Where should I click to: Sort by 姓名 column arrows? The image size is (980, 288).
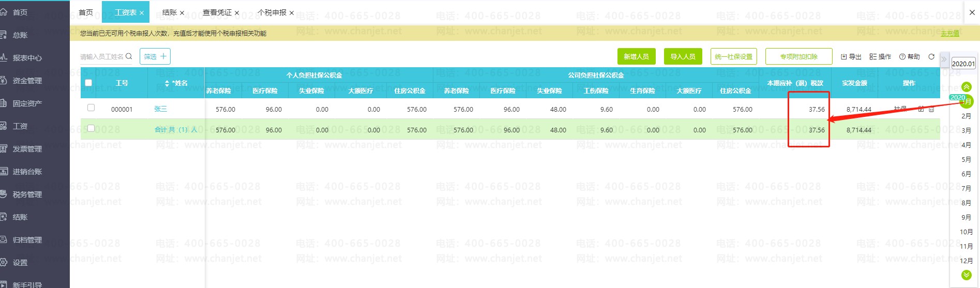tap(167, 83)
